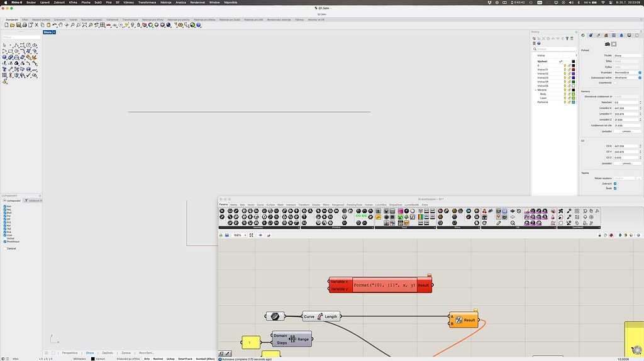Toggle the Zobrazit wallpaper checkbox
This screenshot has width=644, height=361.
(x=615, y=184)
